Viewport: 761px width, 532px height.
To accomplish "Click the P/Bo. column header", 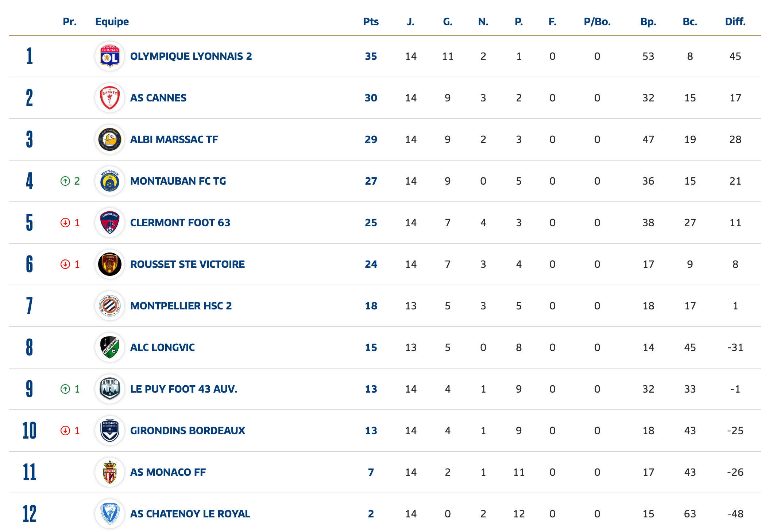I will coord(597,22).
